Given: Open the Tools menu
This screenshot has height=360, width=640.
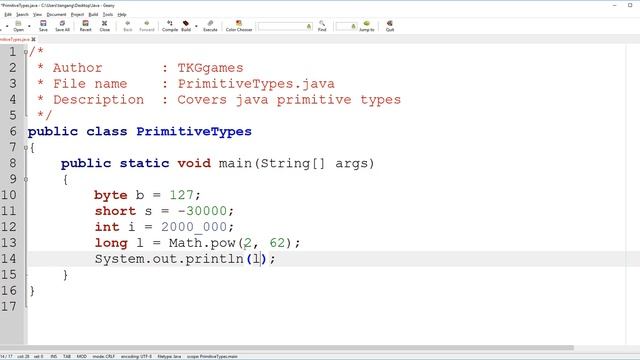Looking at the screenshot, I should pyautogui.click(x=108, y=14).
